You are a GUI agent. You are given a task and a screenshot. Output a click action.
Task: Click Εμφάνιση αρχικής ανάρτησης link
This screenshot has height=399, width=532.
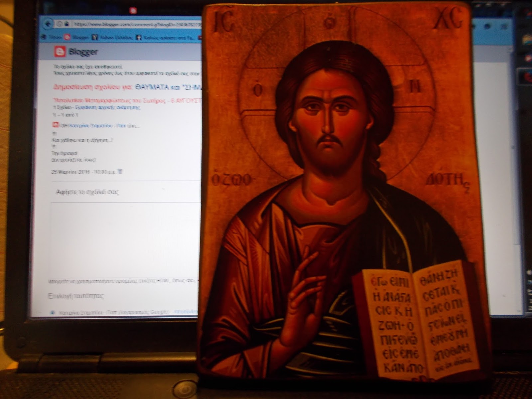pyautogui.click(x=108, y=107)
